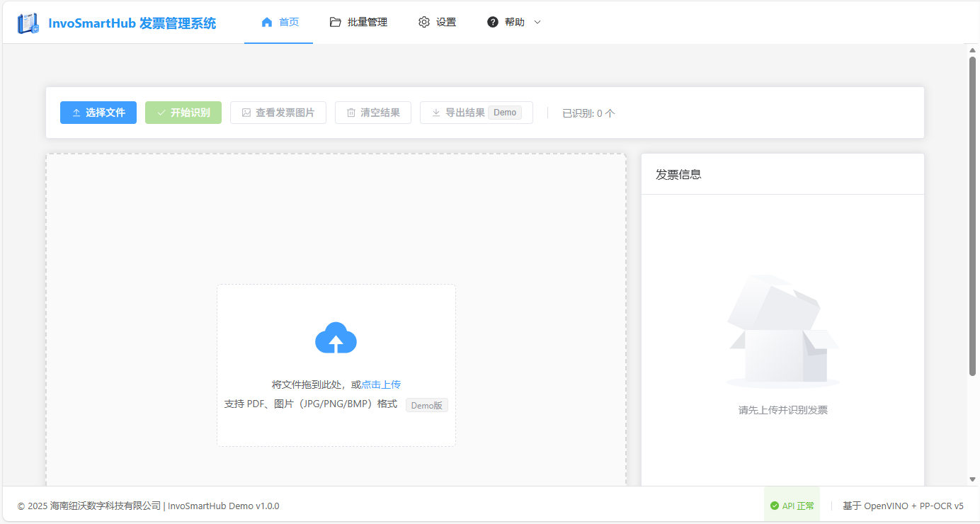The image size is (980, 524).
Task: Click the InvoSmartHub logo icon
Action: (28, 21)
